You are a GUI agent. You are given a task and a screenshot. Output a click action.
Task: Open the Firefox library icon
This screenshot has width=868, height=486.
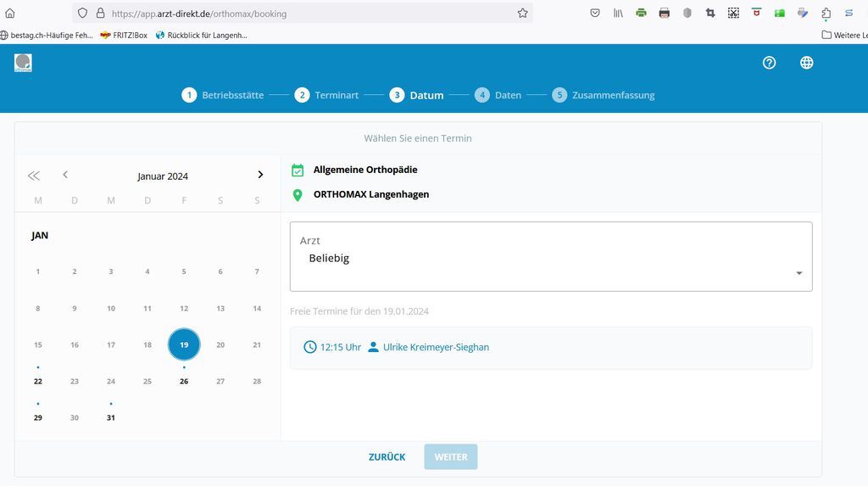tap(618, 14)
